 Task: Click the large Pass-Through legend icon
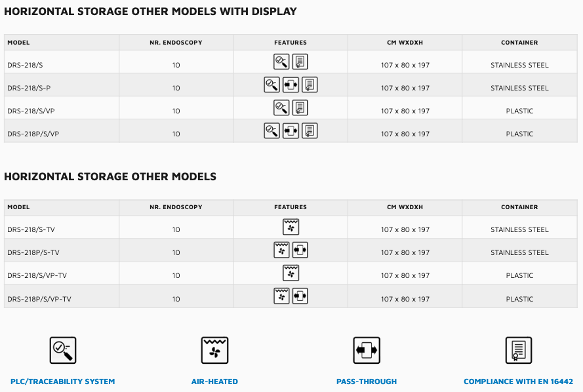(x=367, y=351)
